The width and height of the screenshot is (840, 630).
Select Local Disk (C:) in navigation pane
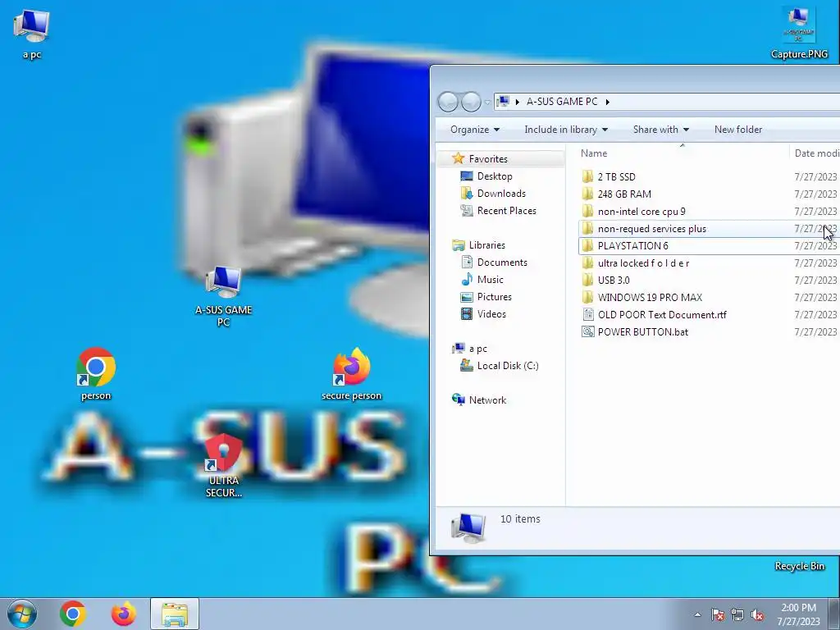tap(507, 366)
